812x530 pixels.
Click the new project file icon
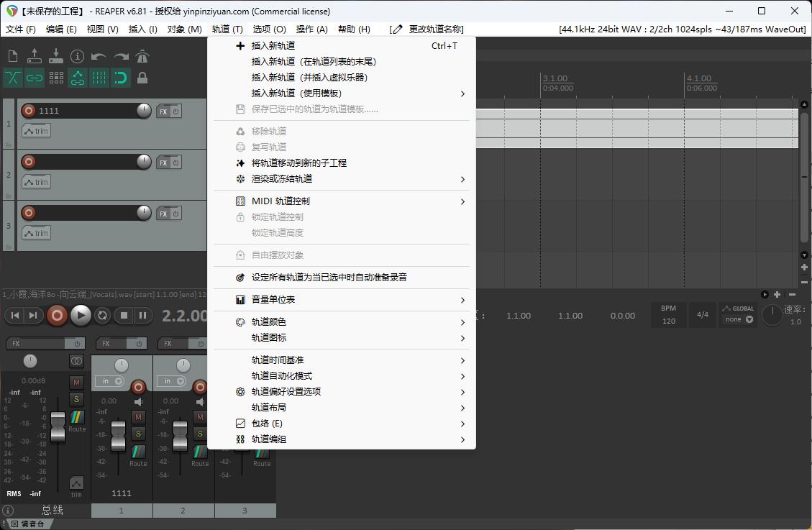(x=13, y=56)
